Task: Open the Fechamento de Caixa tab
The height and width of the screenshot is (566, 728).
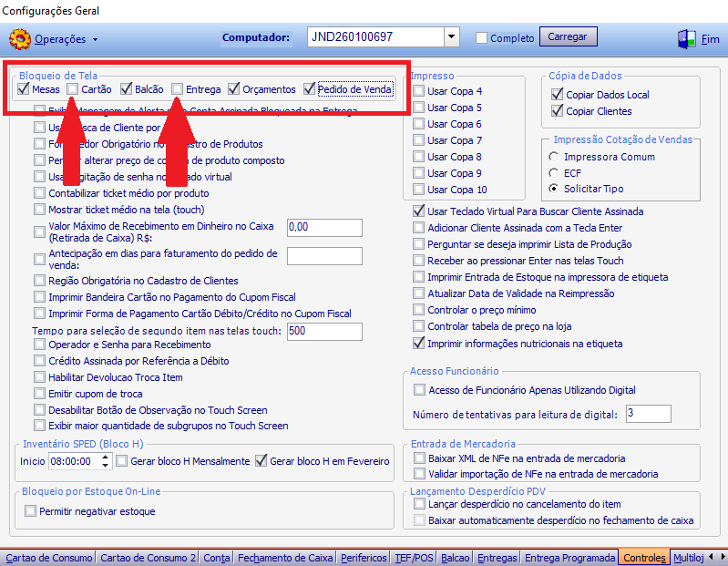Action: (x=285, y=558)
